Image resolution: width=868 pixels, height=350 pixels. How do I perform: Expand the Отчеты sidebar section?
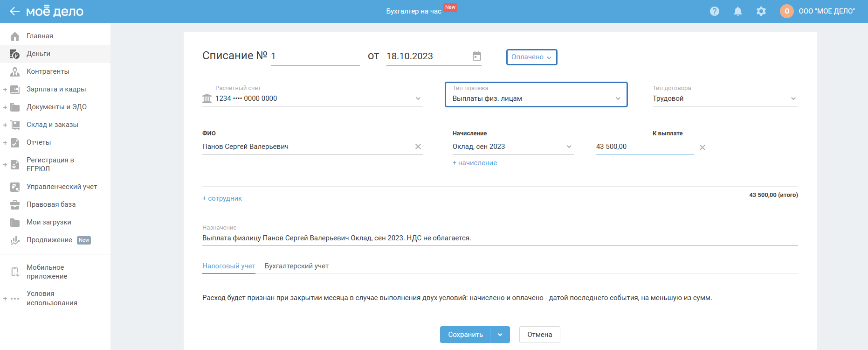click(5, 142)
